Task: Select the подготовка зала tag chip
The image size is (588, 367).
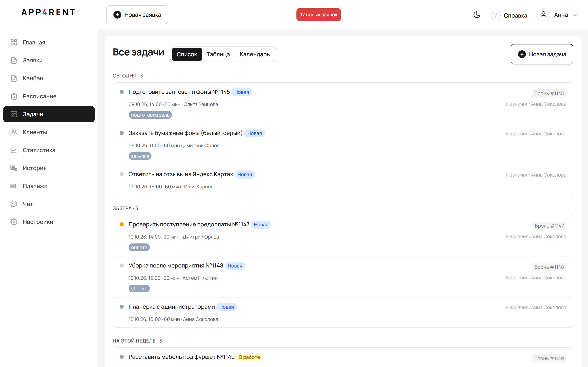Action: 150,115
